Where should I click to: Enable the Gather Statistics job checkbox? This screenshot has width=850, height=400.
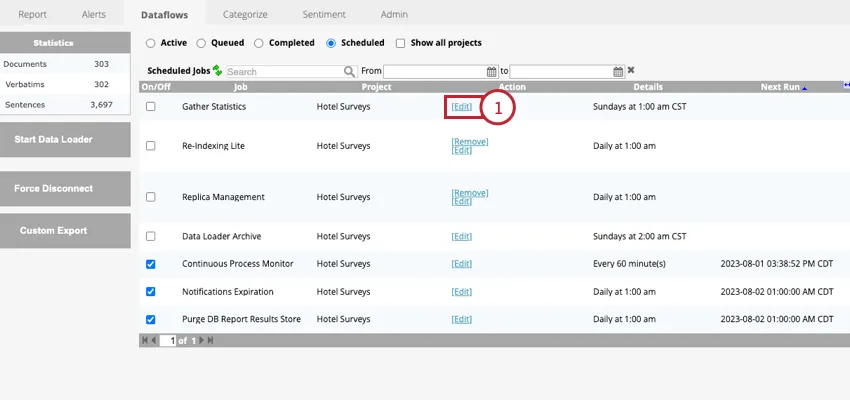[150, 106]
